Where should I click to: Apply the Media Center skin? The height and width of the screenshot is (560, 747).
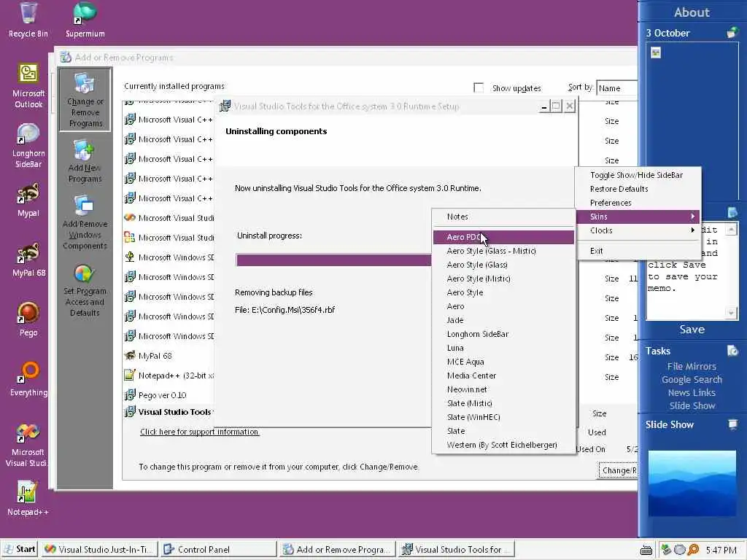pyautogui.click(x=503, y=376)
